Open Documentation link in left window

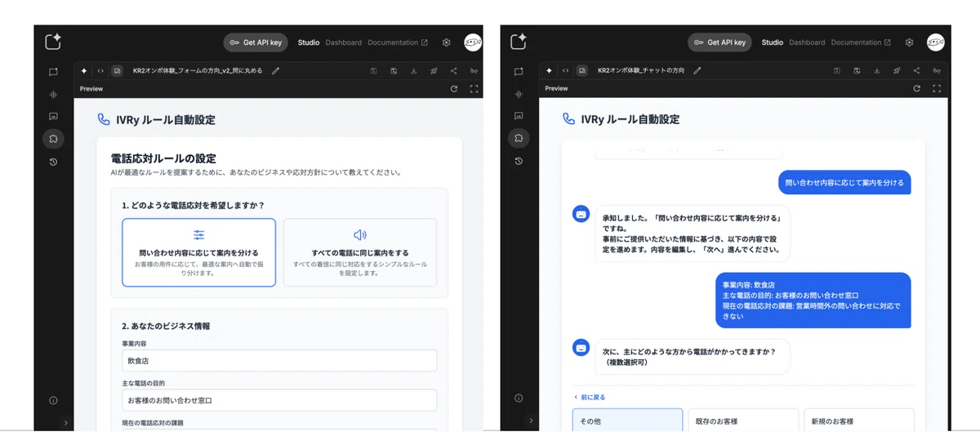point(398,42)
